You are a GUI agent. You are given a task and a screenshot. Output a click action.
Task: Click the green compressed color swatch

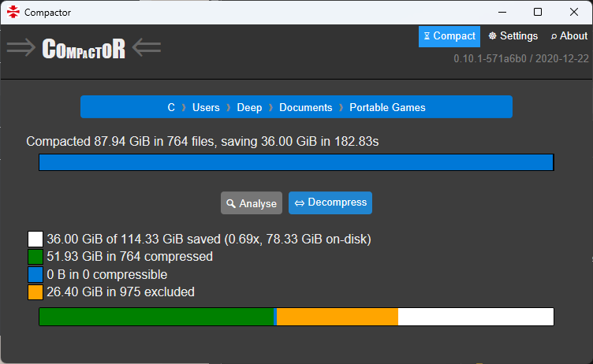[35, 257]
